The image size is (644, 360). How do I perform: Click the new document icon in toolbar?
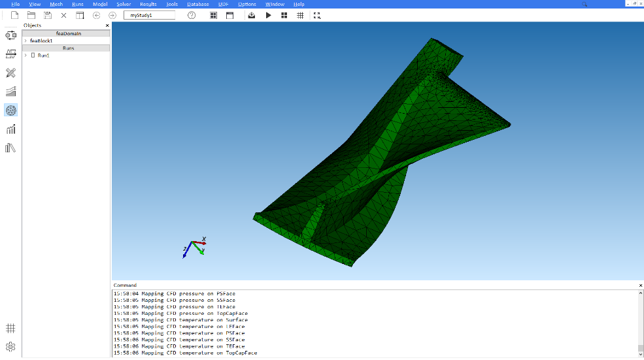pos(15,15)
